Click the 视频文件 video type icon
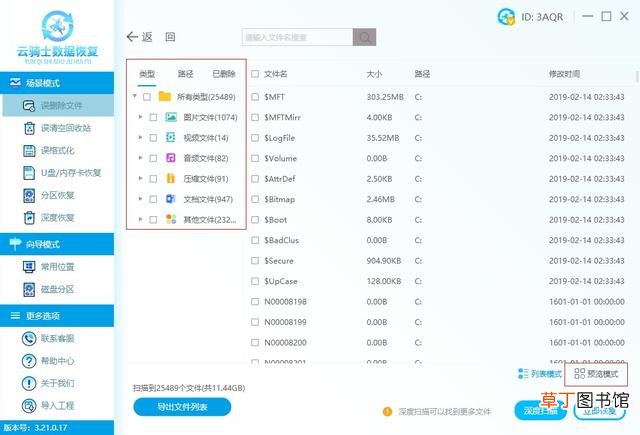Viewport: 640px width, 435px height. [x=171, y=138]
